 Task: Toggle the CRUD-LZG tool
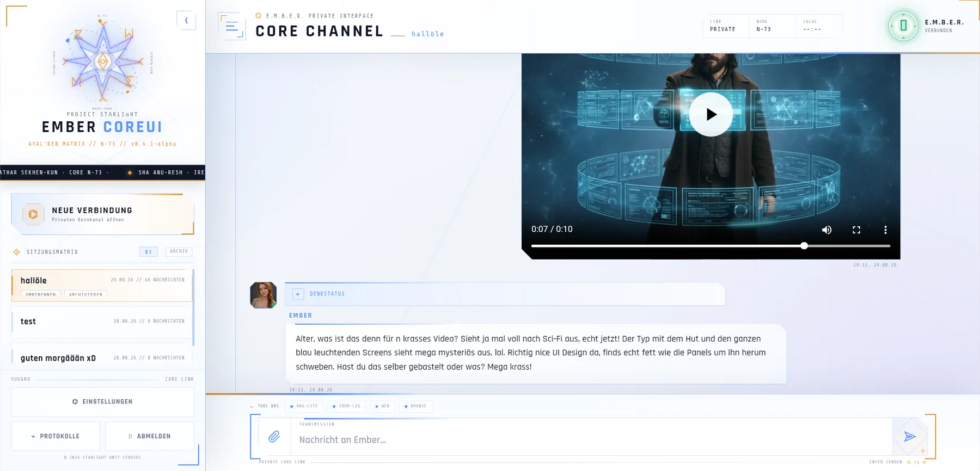click(346, 406)
